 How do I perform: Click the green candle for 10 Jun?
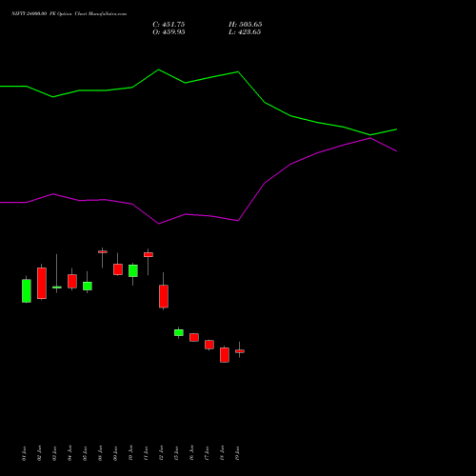(x=133, y=270)
